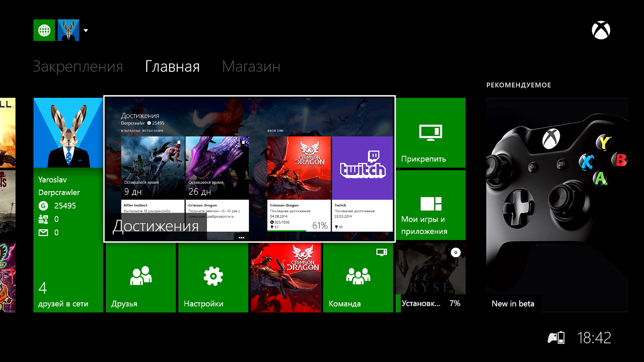Click the 26 дн remaining time

[x=200, y=192]
